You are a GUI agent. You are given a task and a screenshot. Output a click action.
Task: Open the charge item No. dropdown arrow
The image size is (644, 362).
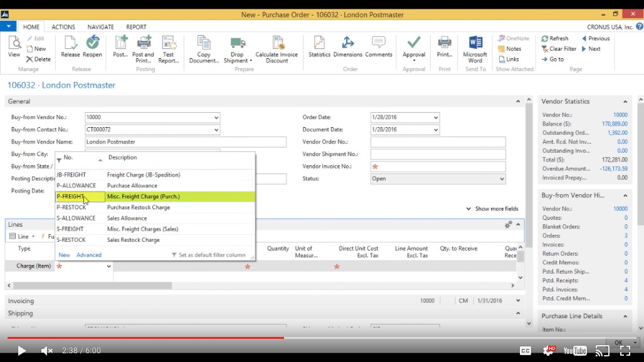[x=108, y=266]
